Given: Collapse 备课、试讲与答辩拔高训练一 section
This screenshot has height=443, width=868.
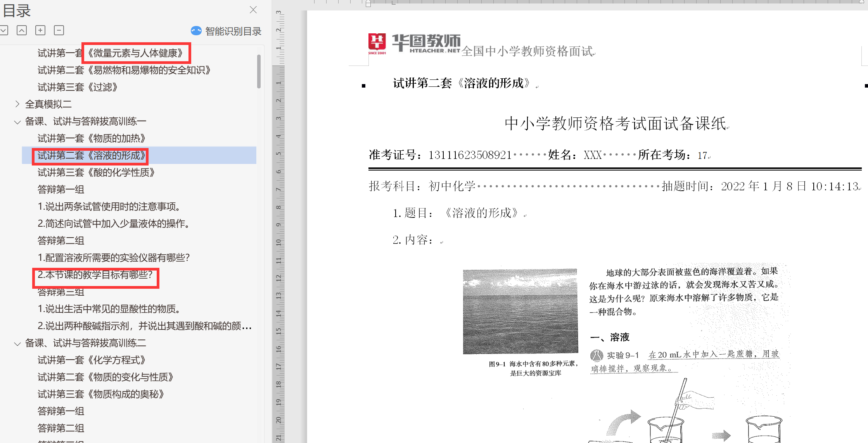Looking at the screenshot, I should (17, 122).
